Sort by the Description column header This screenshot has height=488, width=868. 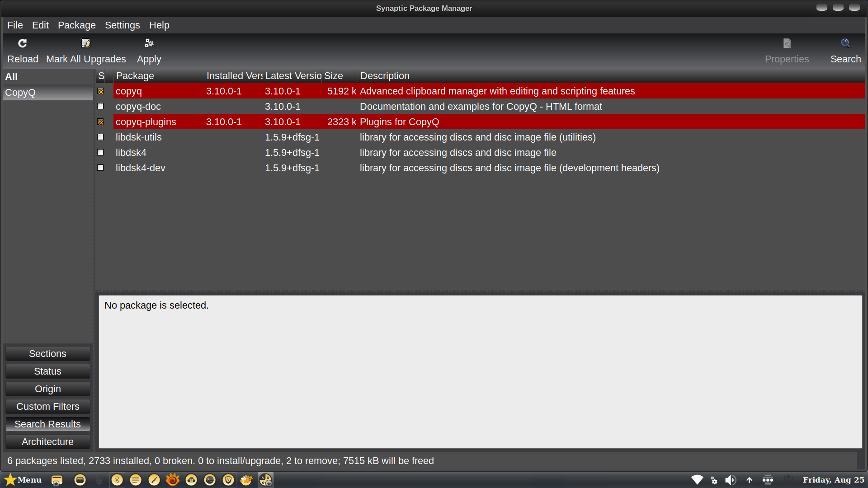pos(611,76)
